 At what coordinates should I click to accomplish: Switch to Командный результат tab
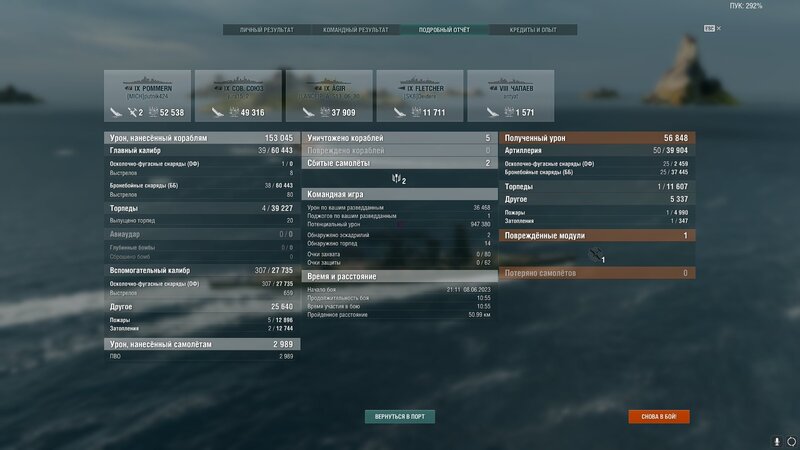click(356, 30)
